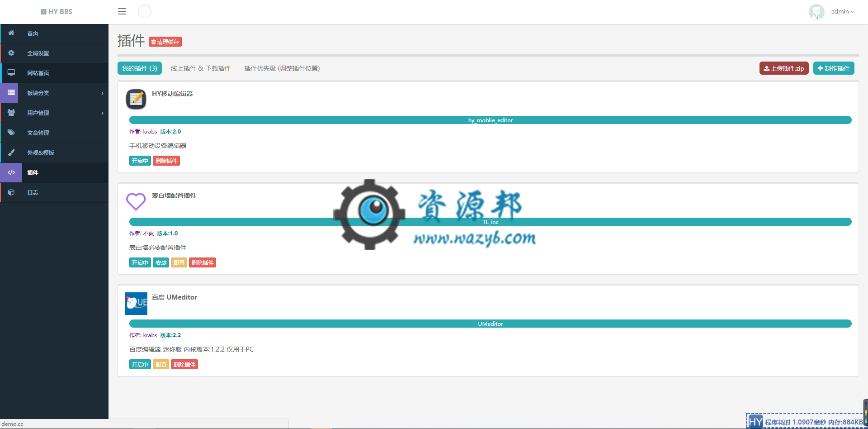Click the heart icon of 表白墙配置插件
The image size is (868, 429).
(x=136, y=201)
